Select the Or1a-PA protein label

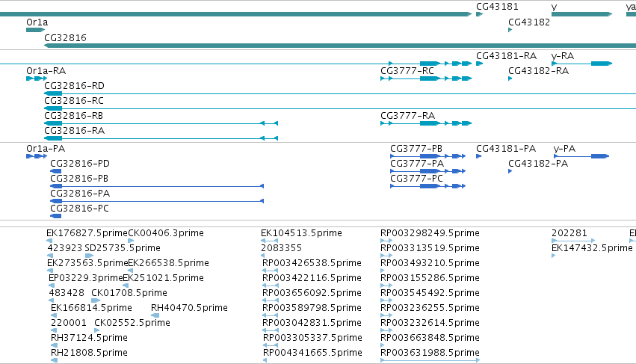coord(46,149)
